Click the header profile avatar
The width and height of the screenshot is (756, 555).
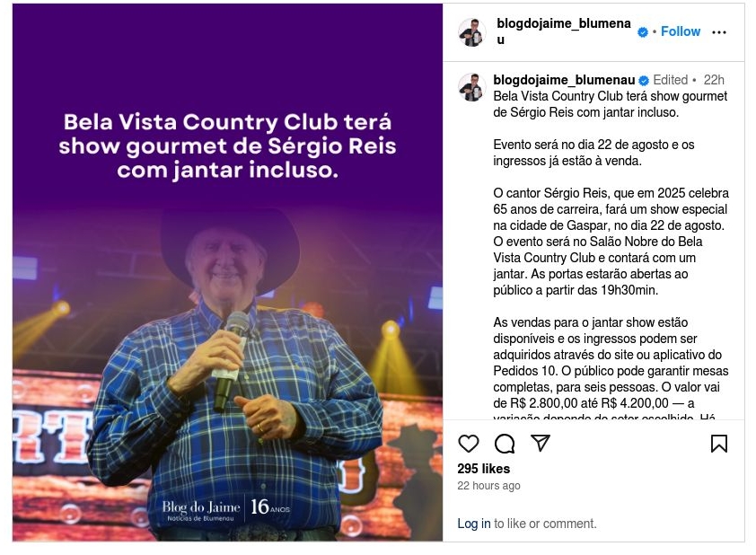(471, 32)
